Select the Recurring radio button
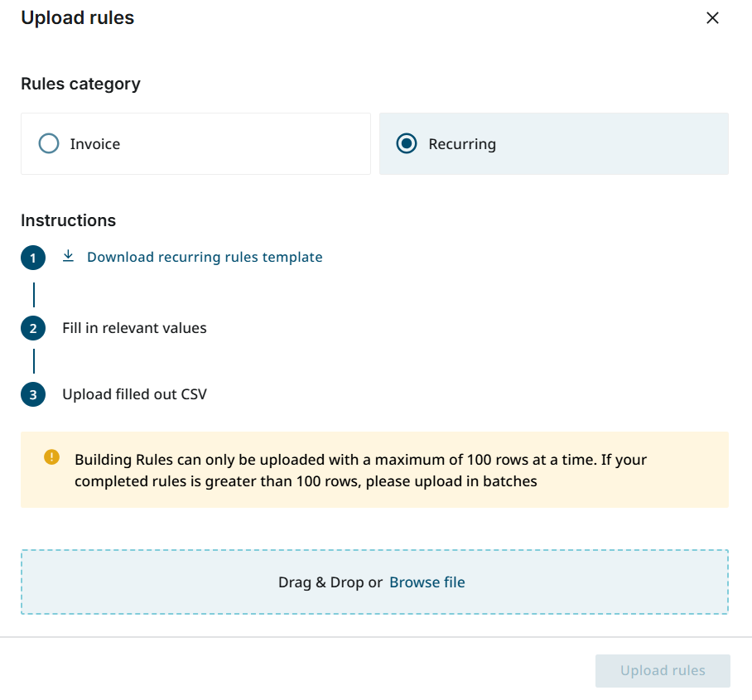Image resolution: width=752 pixels, height=700 pixels. 407,144
